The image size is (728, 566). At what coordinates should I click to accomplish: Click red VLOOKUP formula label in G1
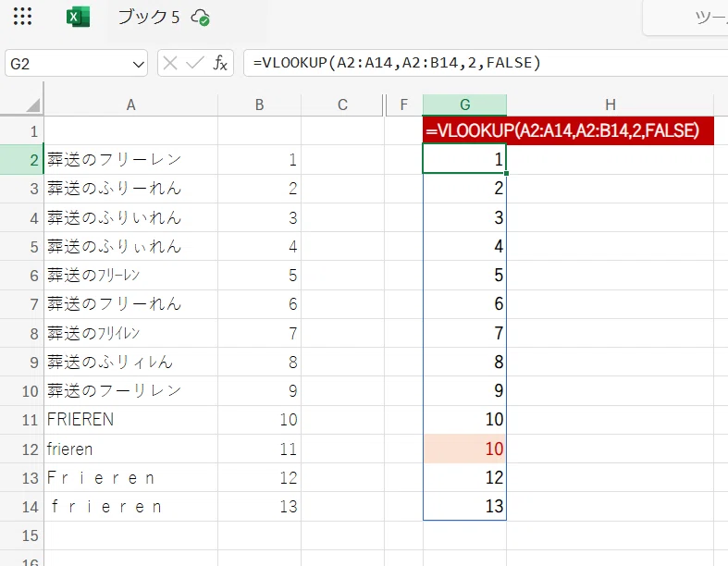click(x=568, y=130)
